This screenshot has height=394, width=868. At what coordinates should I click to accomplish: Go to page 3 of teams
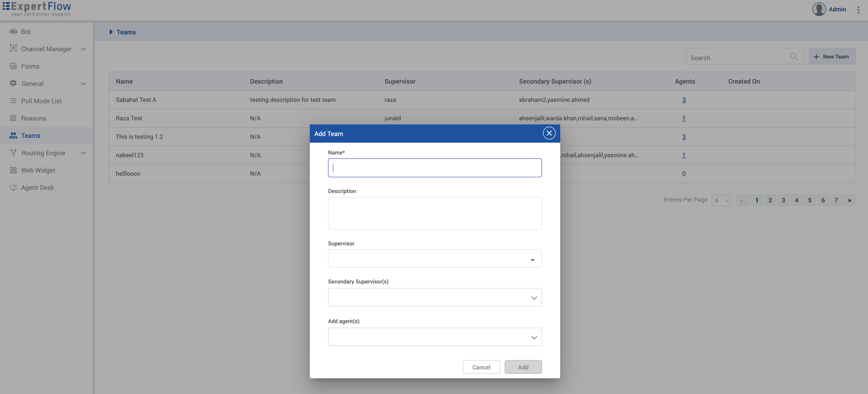coord(783,200)
